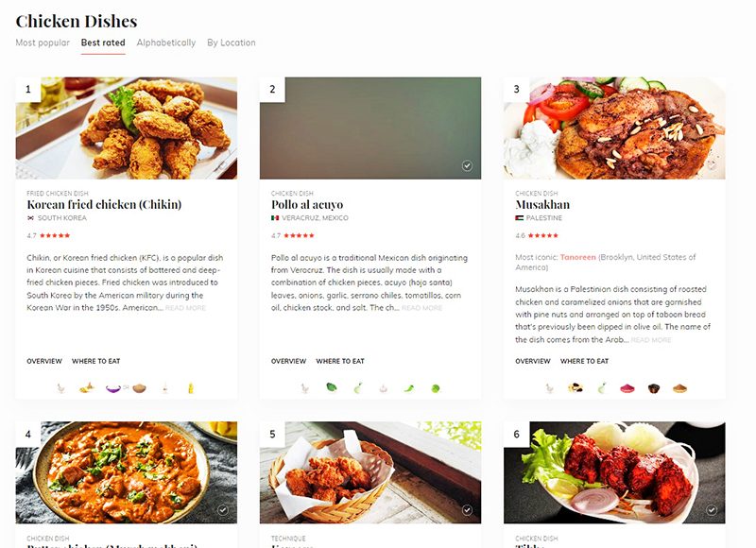756x548 pixels.
Task: Click the South Korea flag icon
Action: pos(31,218)
